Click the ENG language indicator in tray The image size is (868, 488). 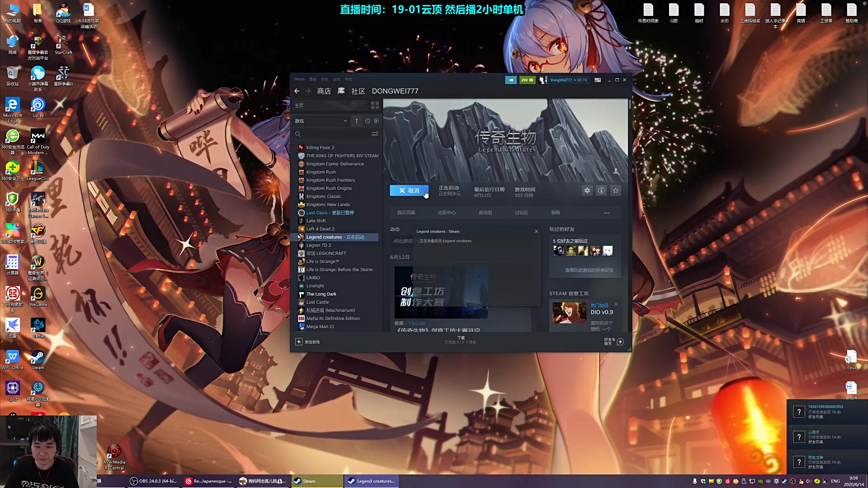click(x=835, y=481)
